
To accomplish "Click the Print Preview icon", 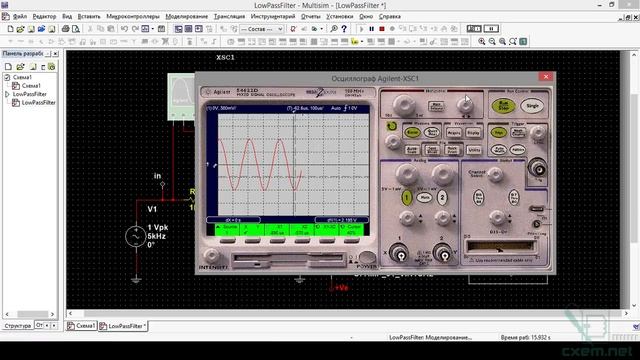I will (76, 29).
